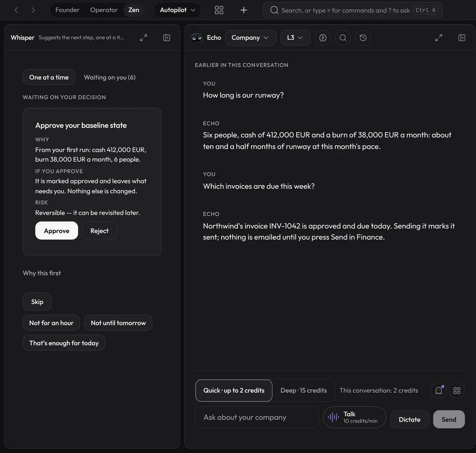The width and height of the screenshot is (476, 453).
Task: Expand the Echo panel to fullscreen
Action: pyautogui.click(x=439, y=38)
